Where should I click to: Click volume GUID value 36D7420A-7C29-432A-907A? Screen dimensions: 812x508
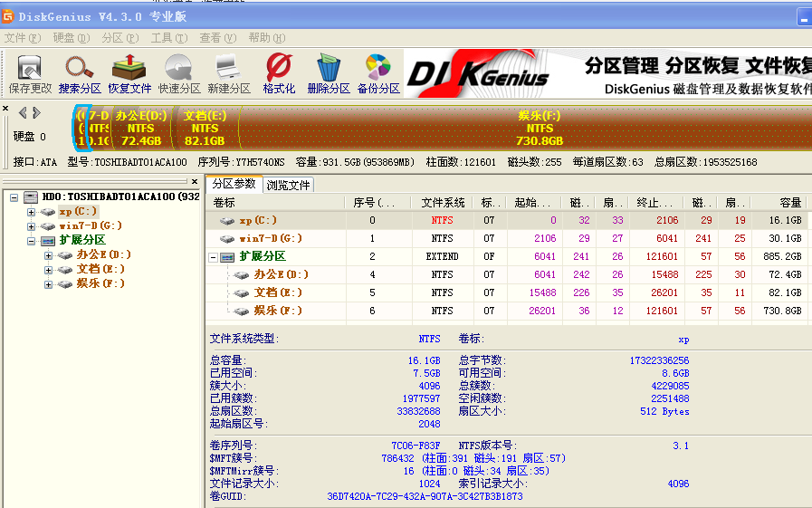click(425, 496)
